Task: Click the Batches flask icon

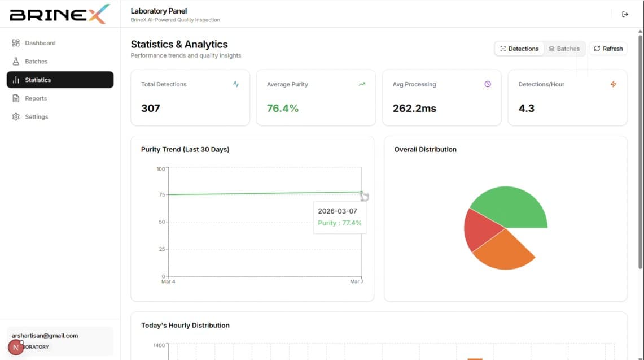Action: coord(16,61)
